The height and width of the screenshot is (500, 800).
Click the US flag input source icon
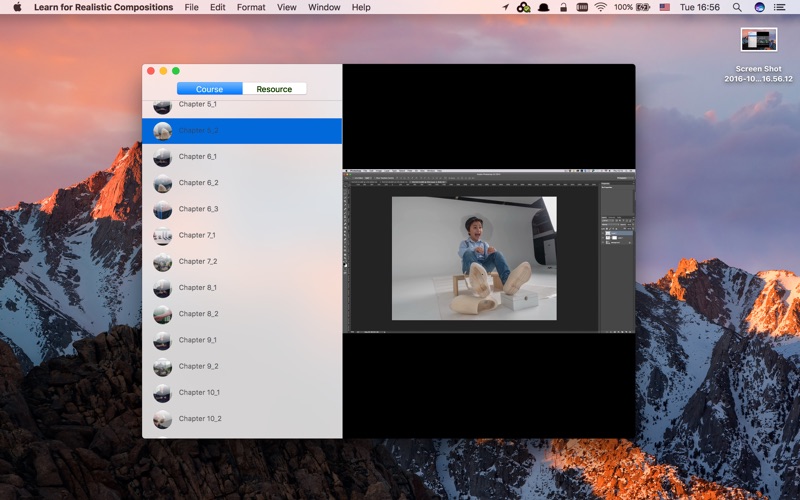tap(664, 7)
